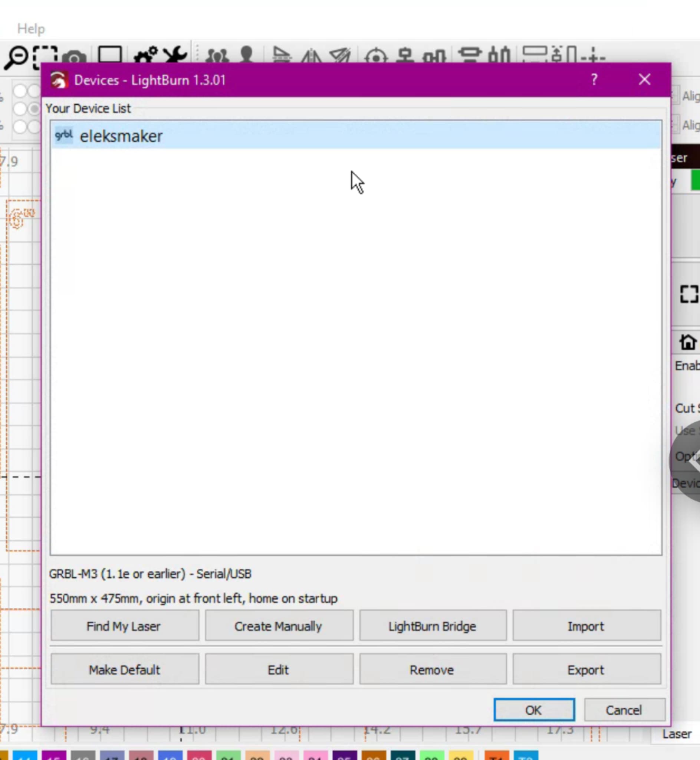Viewport: 700px width, 760px height.
Task: Click the Edit button
Action: pyautogui.click(x=279, y=669)
